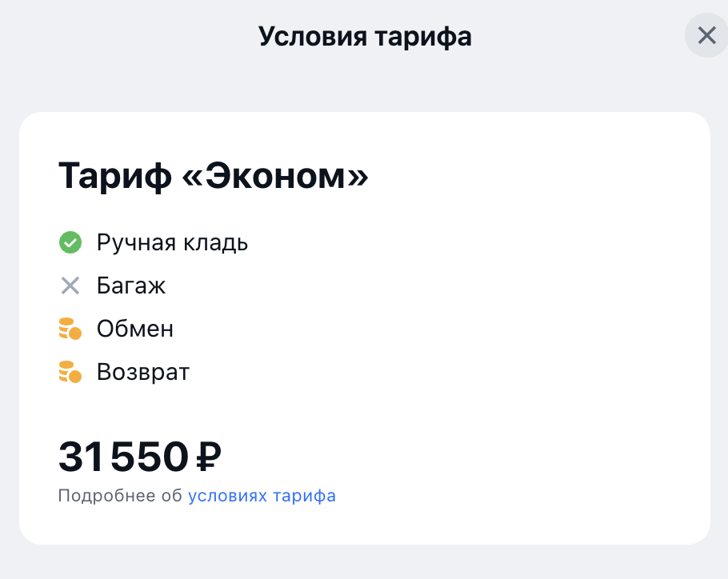The image size is (728, 579).
Task: Click the 31 550 price number
Action: pyautogui.click(x=122, y=457)
